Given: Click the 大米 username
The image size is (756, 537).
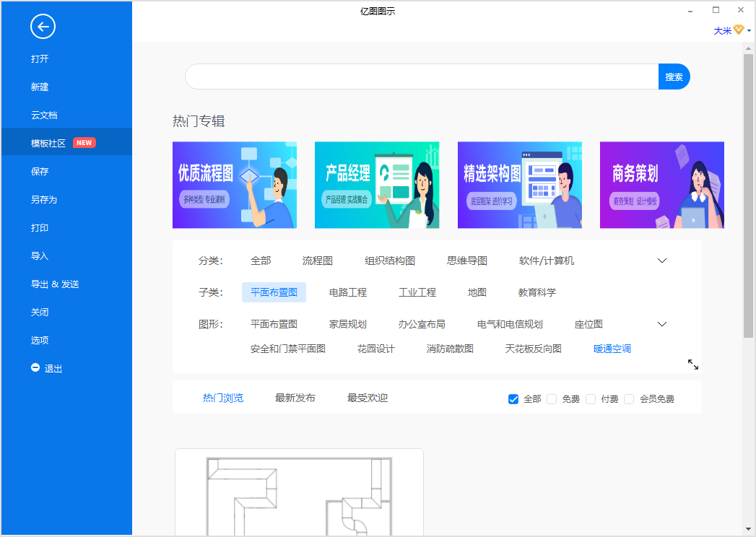Looking at the screenshot, I should pyautogui.click(x=723, y=31).
